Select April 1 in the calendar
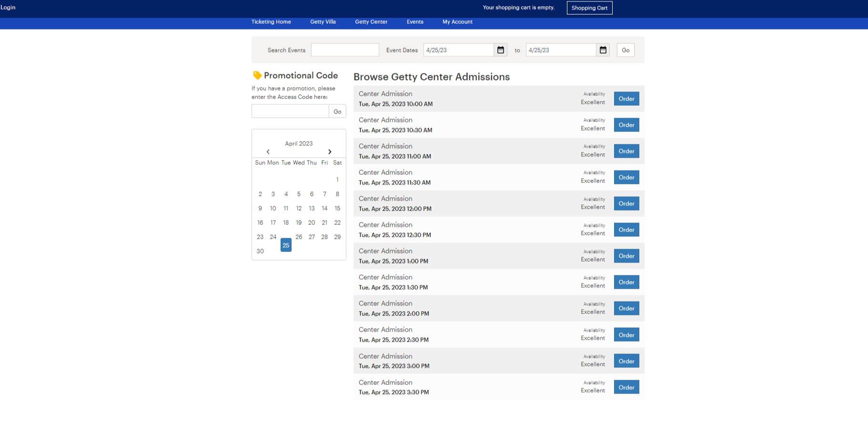The height and width of the screenshot is (435, 868). [x=337, y=180]
